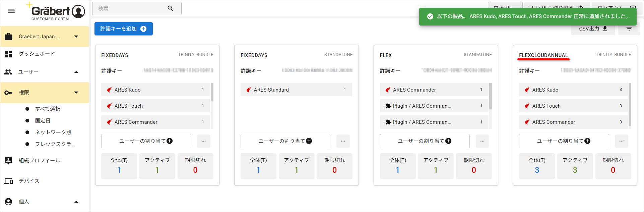Open the hamburger navigation menu
Image resolution: width=644 pixels, height=212 pixels.
tap(11, 11)
